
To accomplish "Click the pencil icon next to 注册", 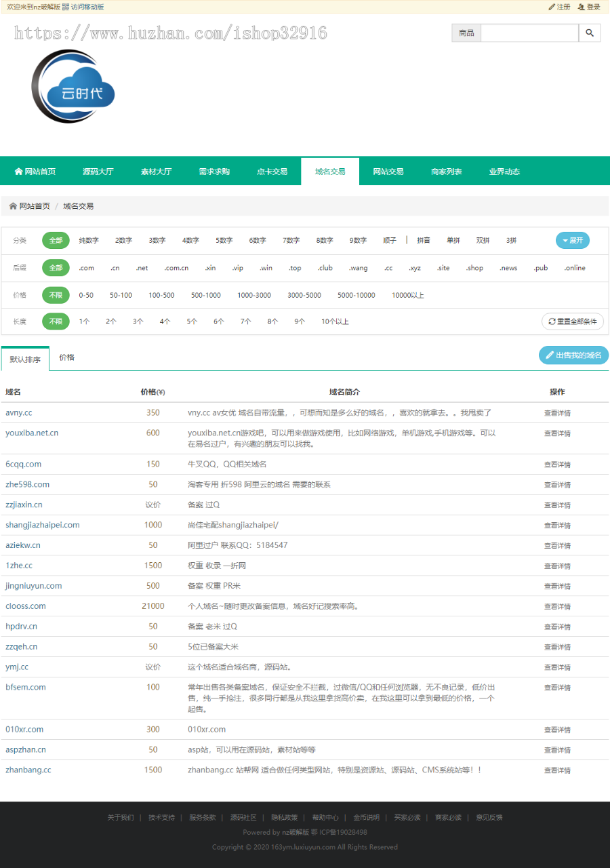I will 551,7.
